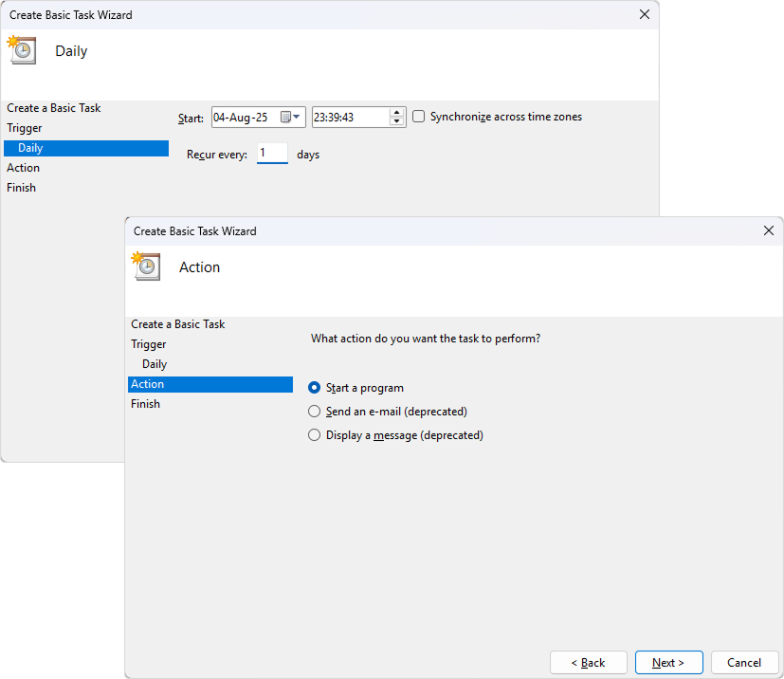Enable Synchronize across time zones
Screen dimensions: 784x679
pos(418,117)
